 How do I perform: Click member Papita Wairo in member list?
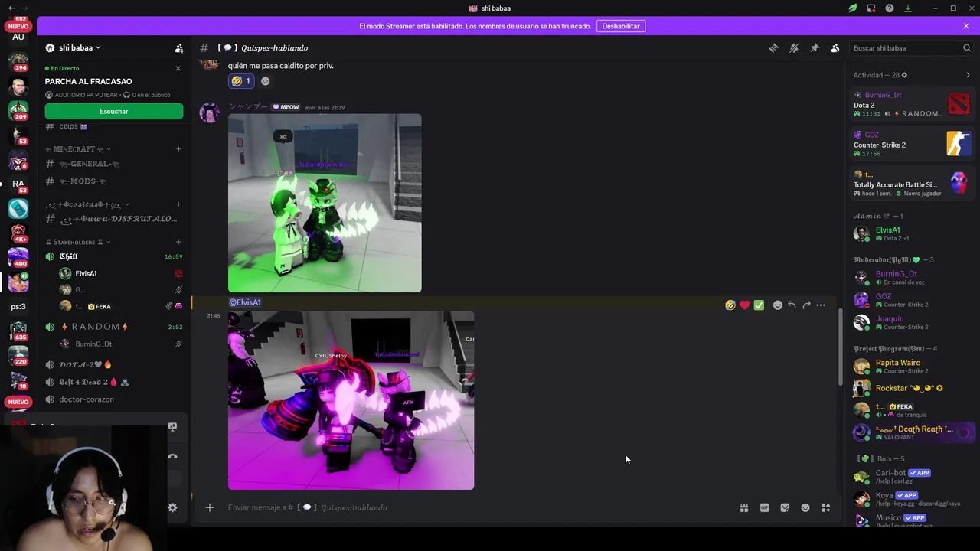912,366
